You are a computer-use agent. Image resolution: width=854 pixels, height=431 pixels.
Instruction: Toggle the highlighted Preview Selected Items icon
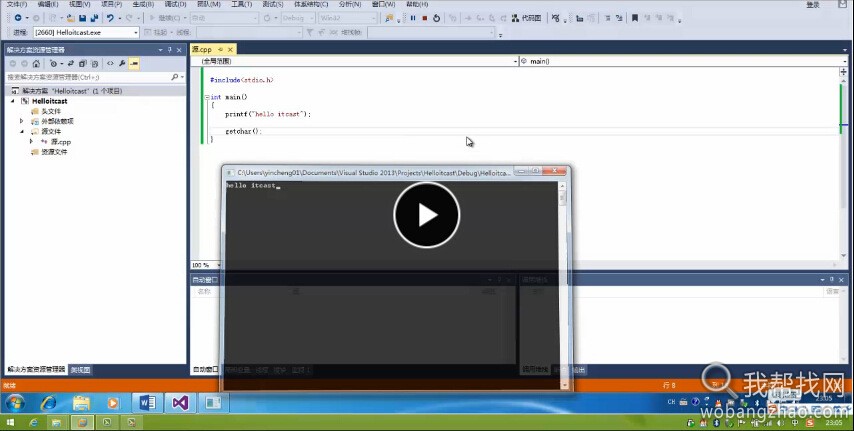pos(133,64)
